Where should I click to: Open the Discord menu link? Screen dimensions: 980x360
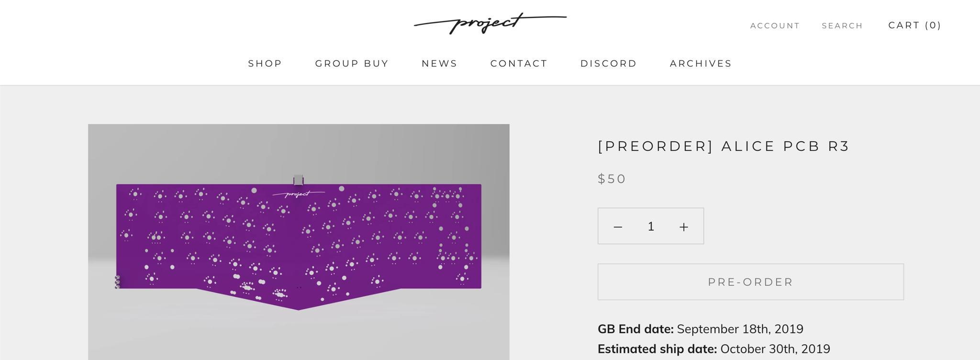click(608, 63)
